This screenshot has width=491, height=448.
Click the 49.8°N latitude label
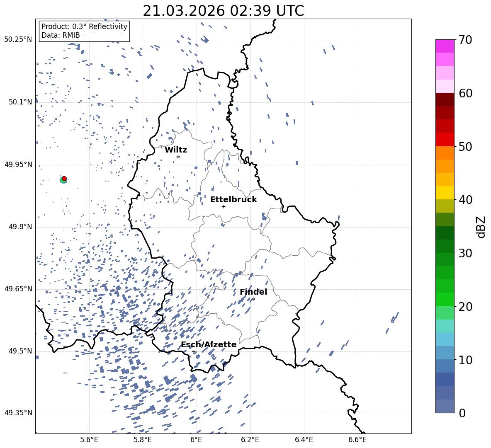[20, 227]
